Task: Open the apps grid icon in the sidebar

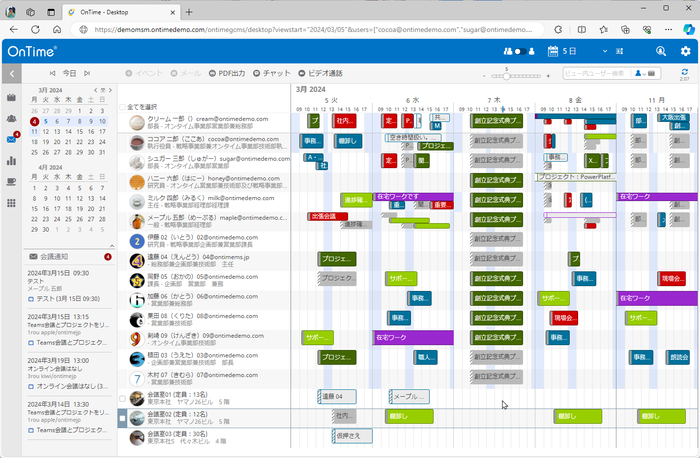Action: pos(12,203)
